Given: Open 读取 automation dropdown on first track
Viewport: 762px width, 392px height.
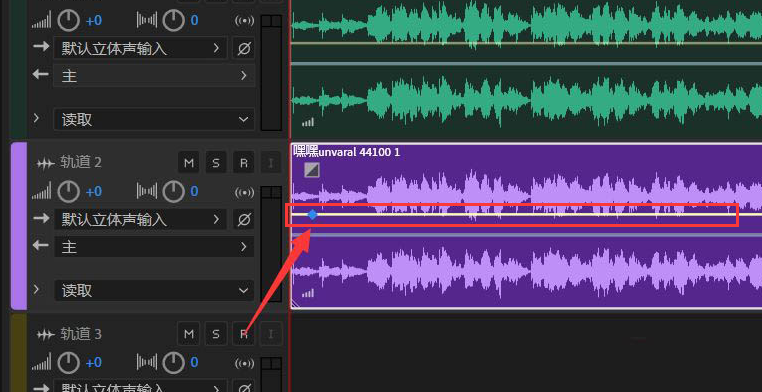Looking at the screenshot, I should (154, 119).
